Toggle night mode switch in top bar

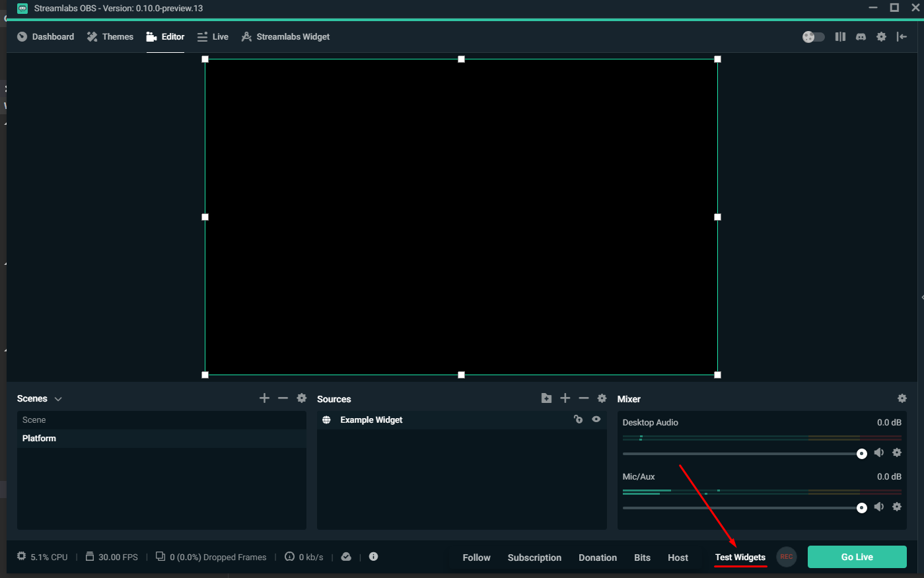click(x=814, y=37)
